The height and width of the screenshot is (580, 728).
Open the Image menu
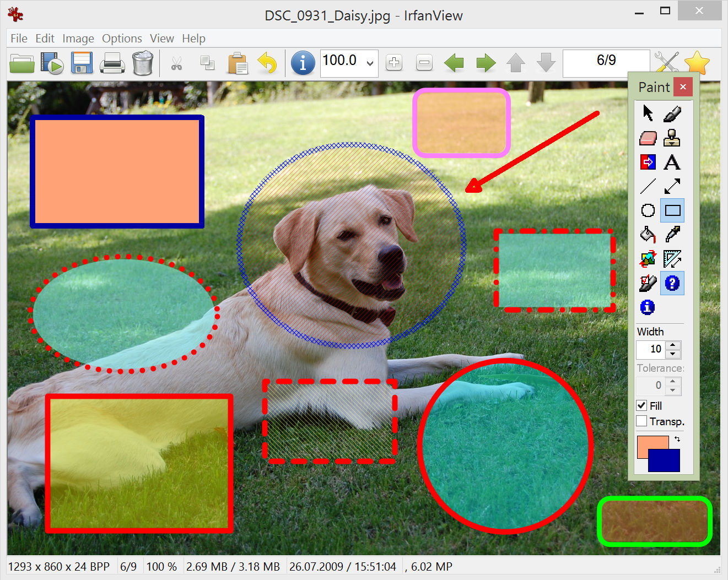tap(78, 39)
